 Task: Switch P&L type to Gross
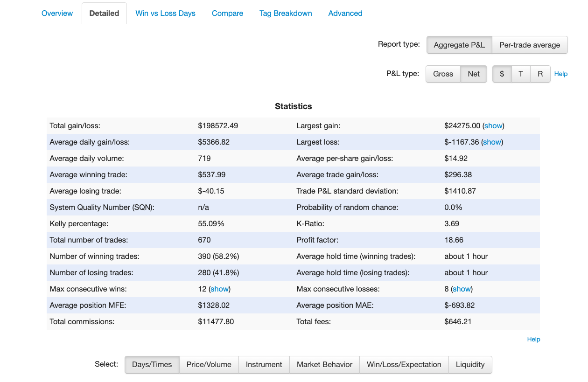[443, 74]
